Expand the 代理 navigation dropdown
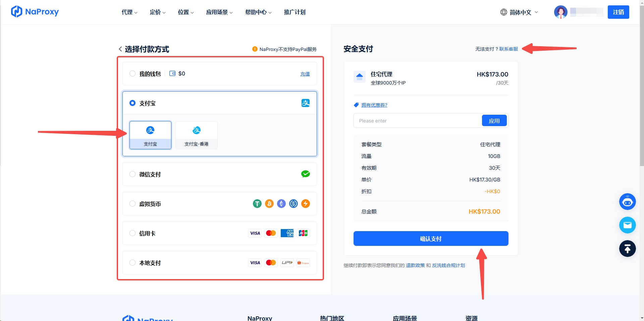 tap(129, 12)
